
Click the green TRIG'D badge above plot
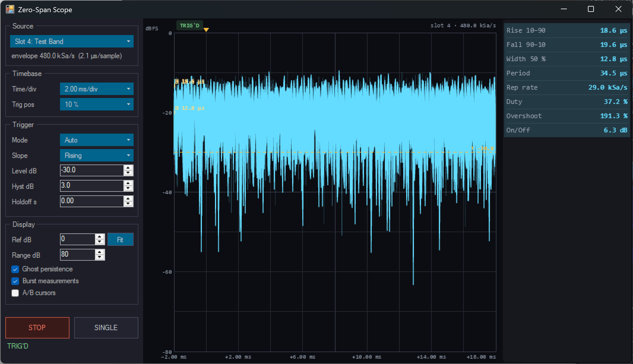190,26
